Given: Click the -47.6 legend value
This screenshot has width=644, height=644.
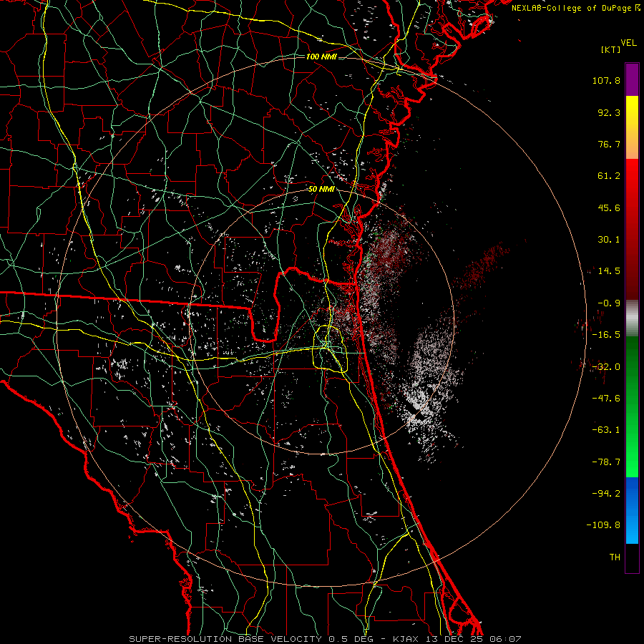Looking at the screenshot, I should [x=606, y=399].
